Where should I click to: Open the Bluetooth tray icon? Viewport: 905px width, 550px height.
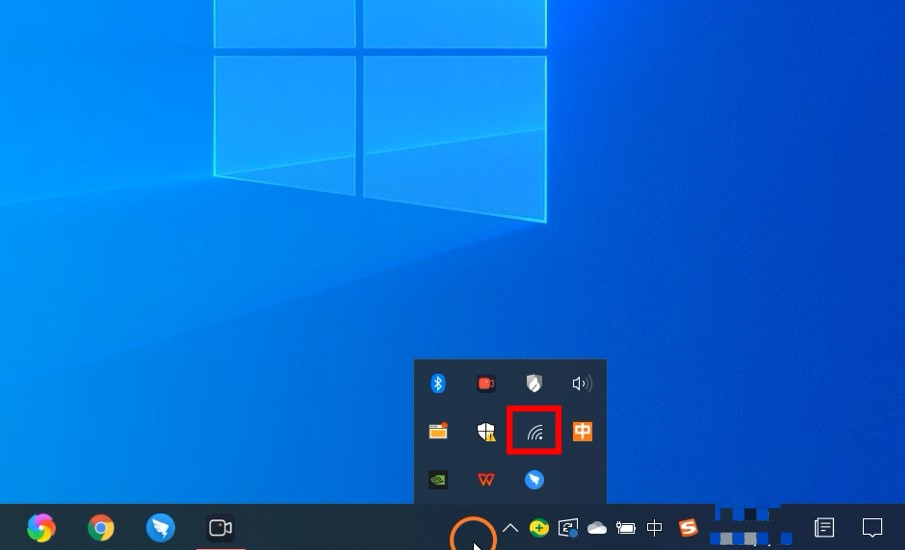(438, 384)
